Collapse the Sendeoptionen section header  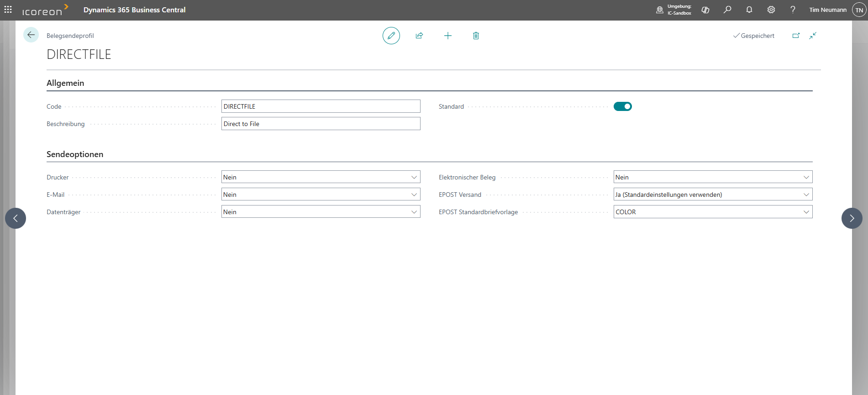(x=75, y=154)
